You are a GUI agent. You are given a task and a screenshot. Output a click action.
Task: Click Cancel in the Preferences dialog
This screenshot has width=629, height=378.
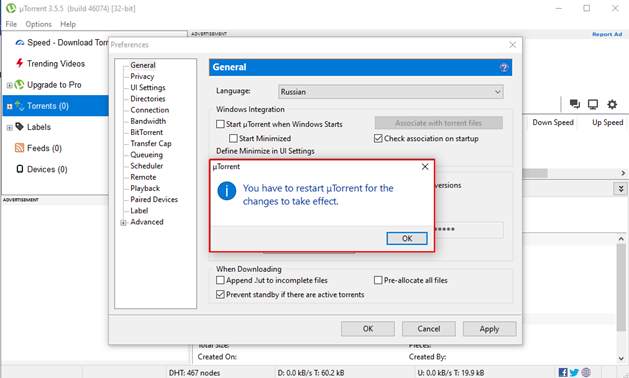coord(428,329)
